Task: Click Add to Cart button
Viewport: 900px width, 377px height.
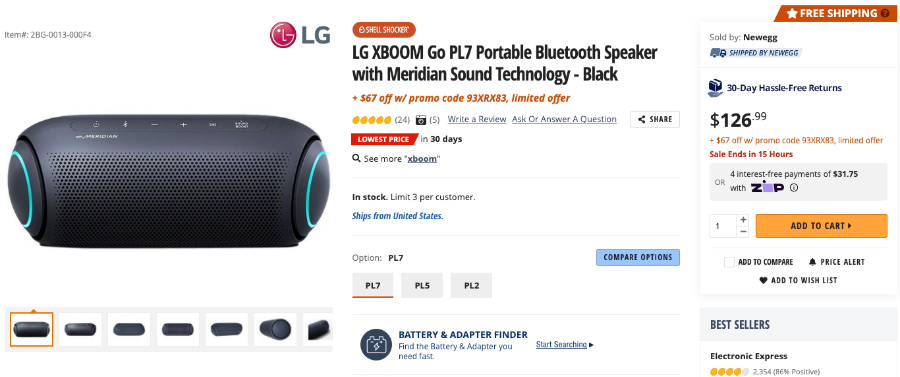Action: [x=821, y=226]
